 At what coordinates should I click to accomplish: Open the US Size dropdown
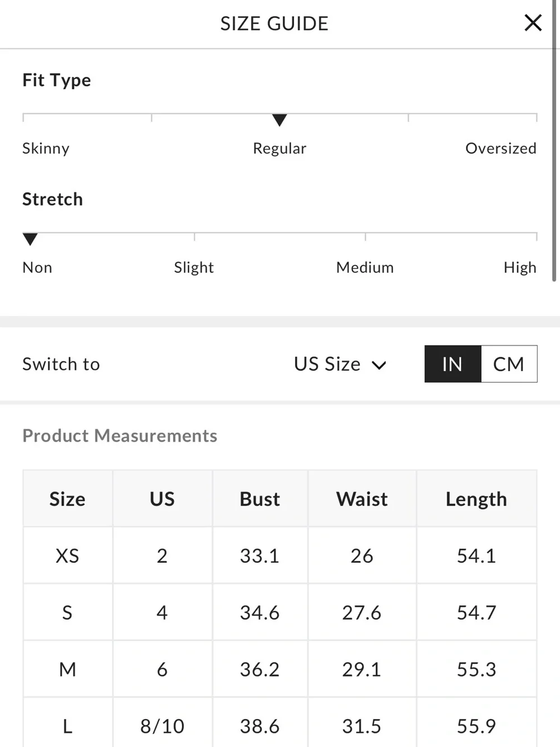(x=340, y=364)
